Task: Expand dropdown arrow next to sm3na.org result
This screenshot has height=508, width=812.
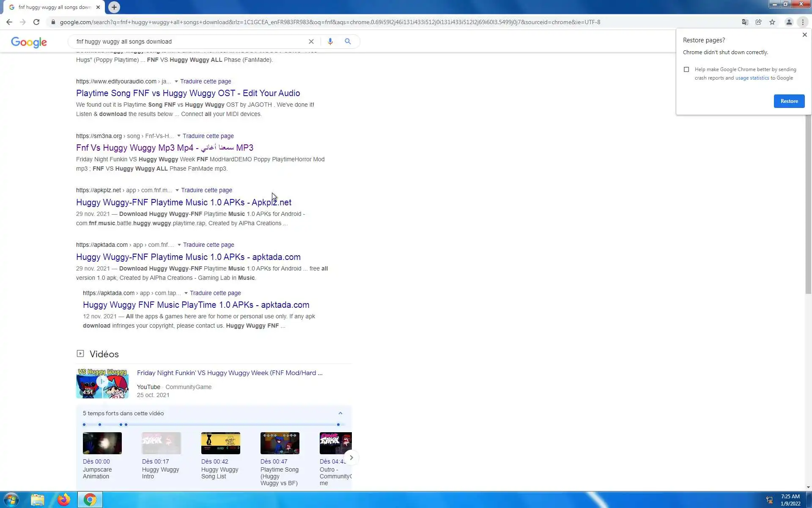Action: (x=178, y=136)
